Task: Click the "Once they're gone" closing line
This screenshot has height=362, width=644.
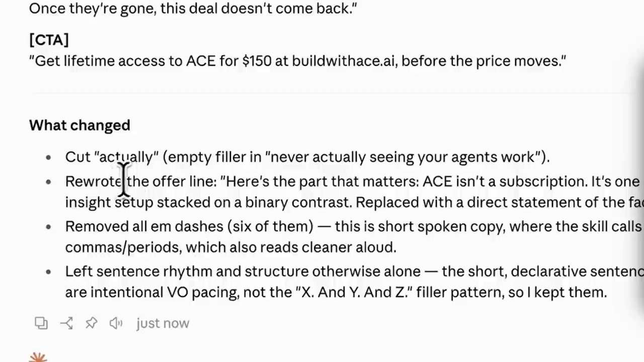Action: point(193,8)
